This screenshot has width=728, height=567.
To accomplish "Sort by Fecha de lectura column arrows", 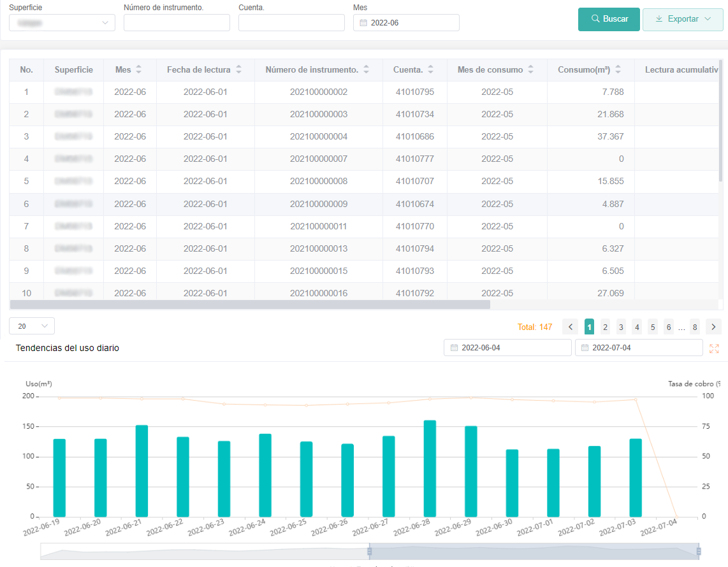I will pos(239,69).
